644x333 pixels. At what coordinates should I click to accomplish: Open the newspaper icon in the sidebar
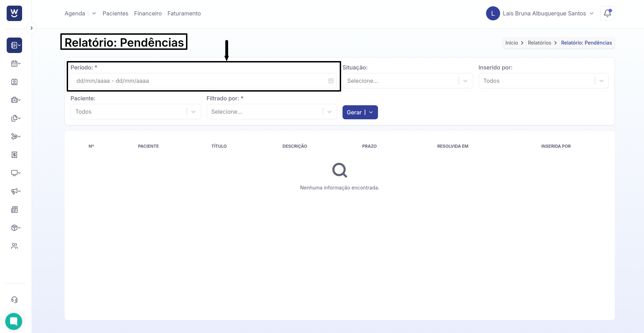pyautogui.click(x=14, y=209)
